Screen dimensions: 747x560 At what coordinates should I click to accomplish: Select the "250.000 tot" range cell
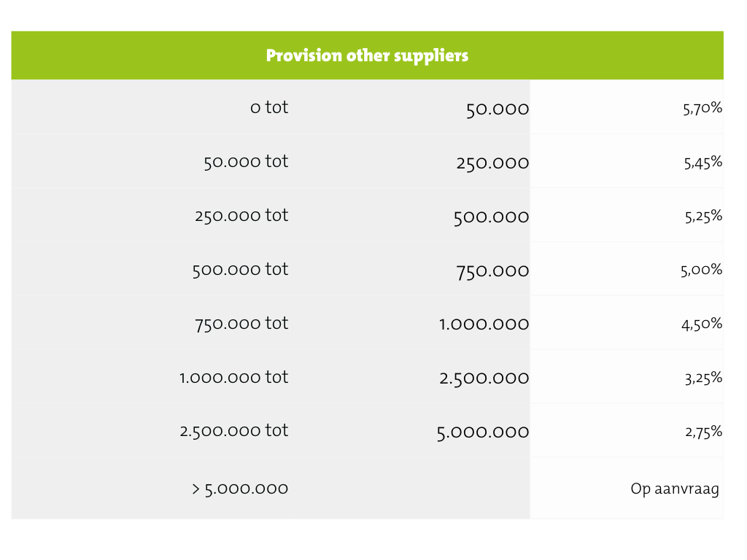pyautogui.click(x=241, y=215)
